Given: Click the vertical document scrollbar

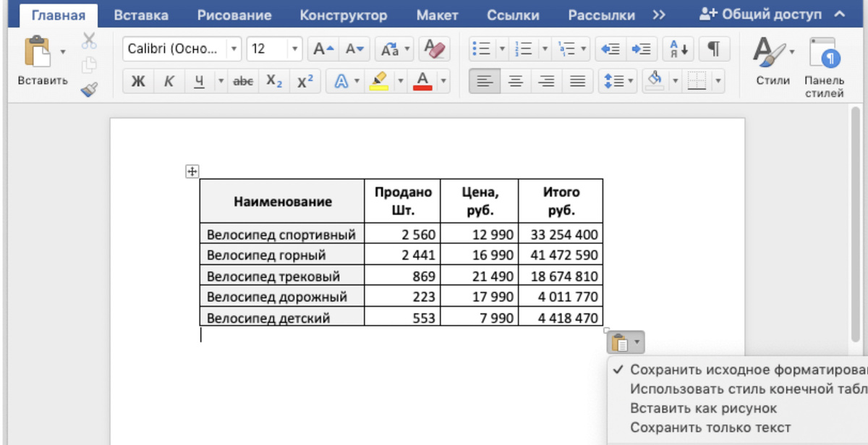Looking at the screenshot, I should point(856,224).
